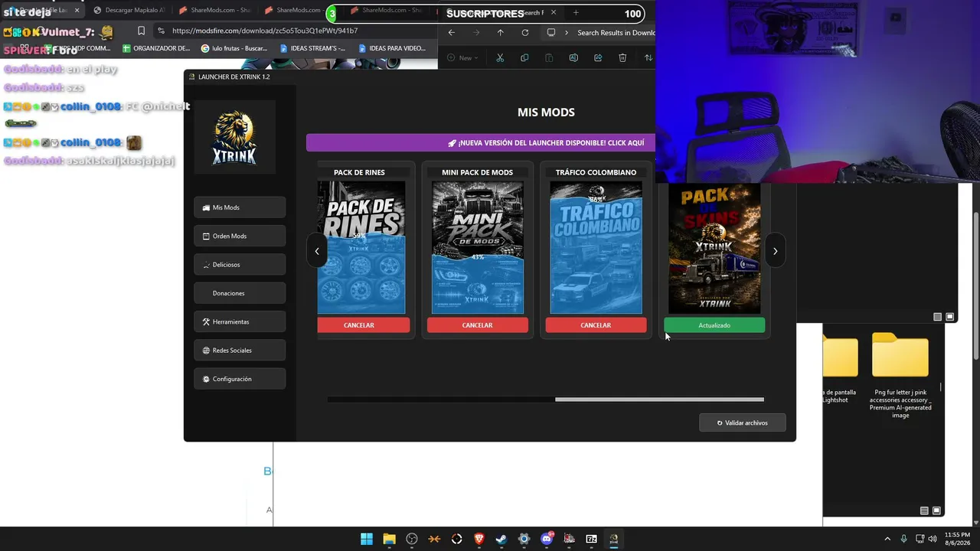The width and height of the screenshot is (980, 551).
Task: Open the Png fur letter j folder
Action: click(900, 375)
